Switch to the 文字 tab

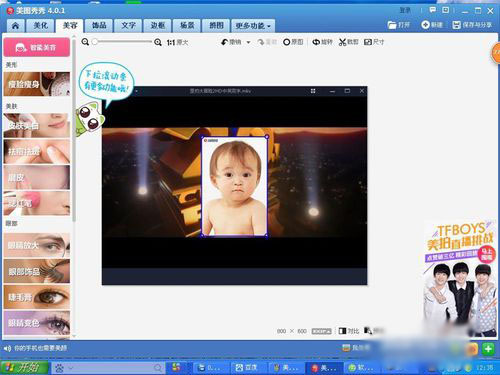[128, 26]
